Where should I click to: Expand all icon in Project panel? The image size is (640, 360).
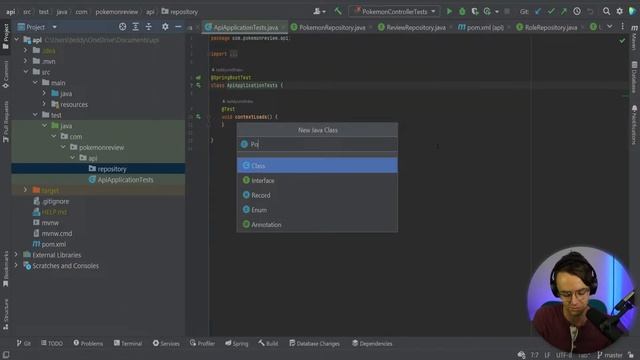click(x=136, y=27)
